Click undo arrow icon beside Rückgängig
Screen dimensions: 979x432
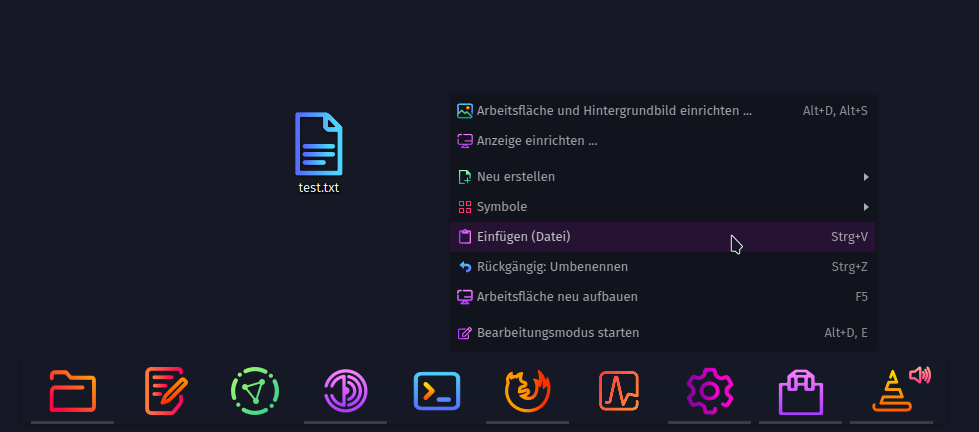tap(465, 267)
